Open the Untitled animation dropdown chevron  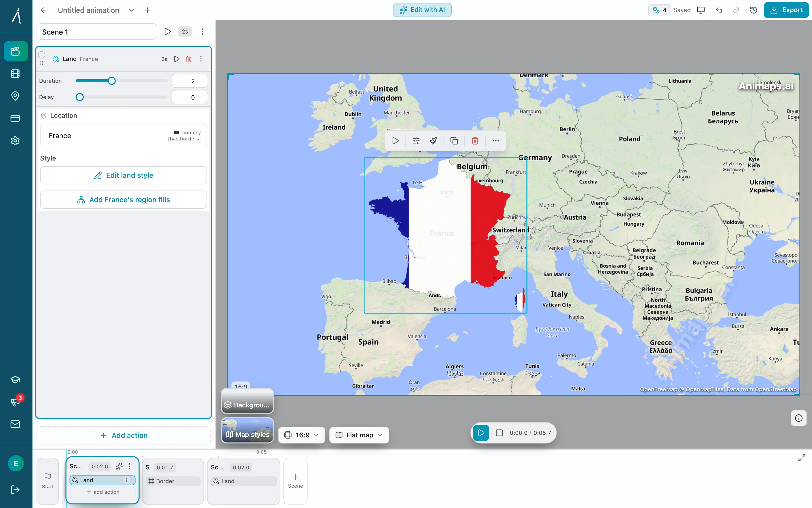coord(131,10)
